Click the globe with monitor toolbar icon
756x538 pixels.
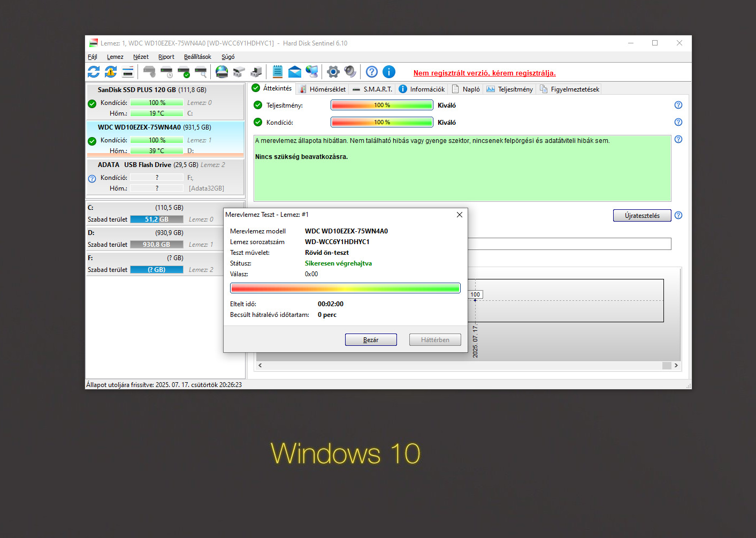tap(312, 72)
